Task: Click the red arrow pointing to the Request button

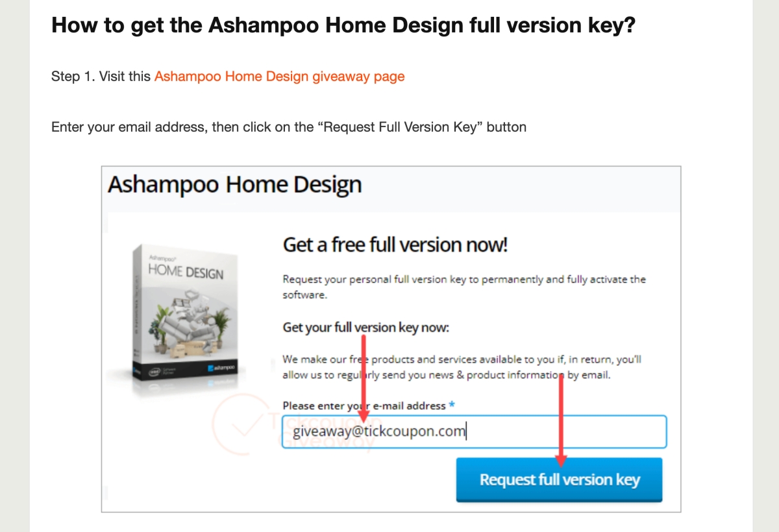Action: [x=561, y=420]
